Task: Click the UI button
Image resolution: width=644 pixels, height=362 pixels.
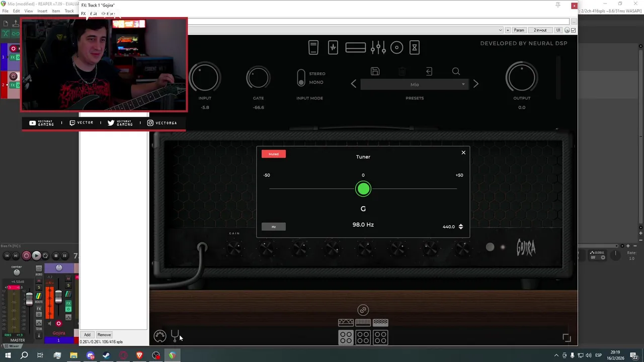Action: pos(558,30)
